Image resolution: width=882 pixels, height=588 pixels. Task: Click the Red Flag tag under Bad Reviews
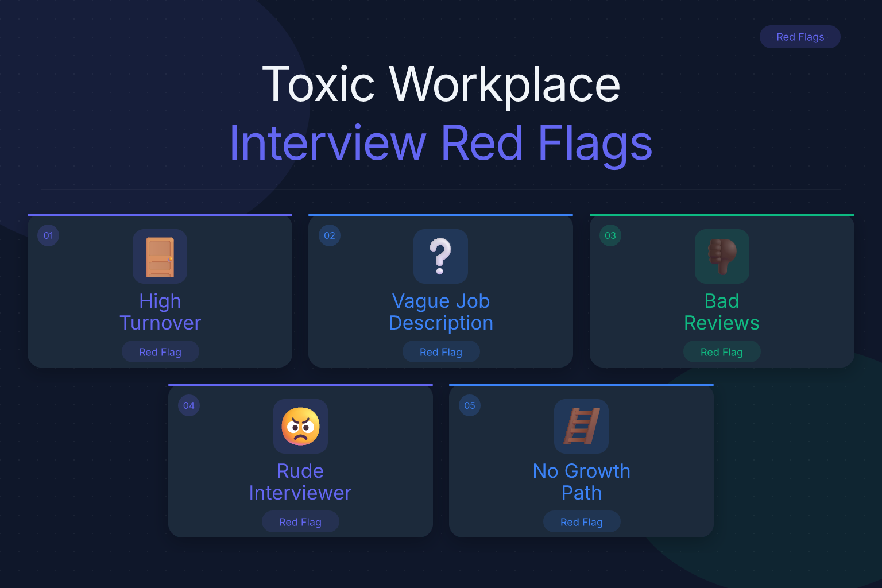point(722,352)
